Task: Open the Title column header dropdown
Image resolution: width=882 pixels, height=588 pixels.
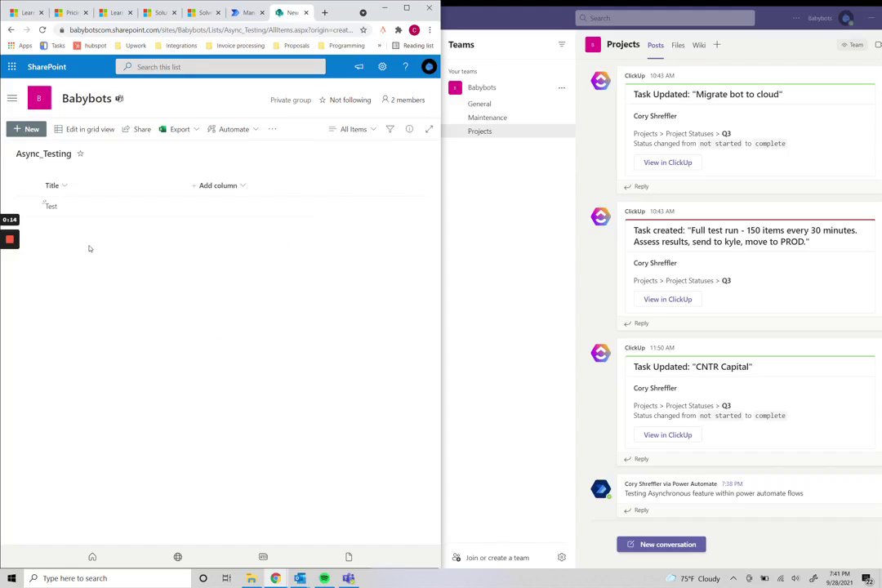Action: pos(56,185)
